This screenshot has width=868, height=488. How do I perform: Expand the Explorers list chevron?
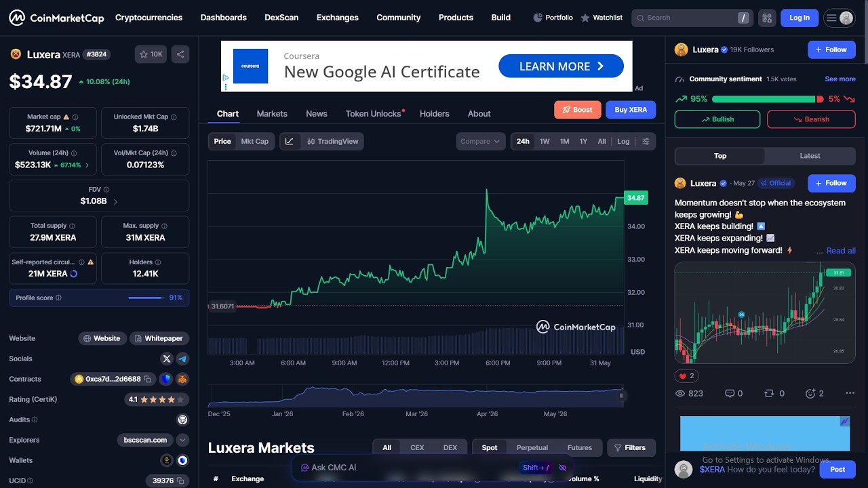[x=182, y=440]
